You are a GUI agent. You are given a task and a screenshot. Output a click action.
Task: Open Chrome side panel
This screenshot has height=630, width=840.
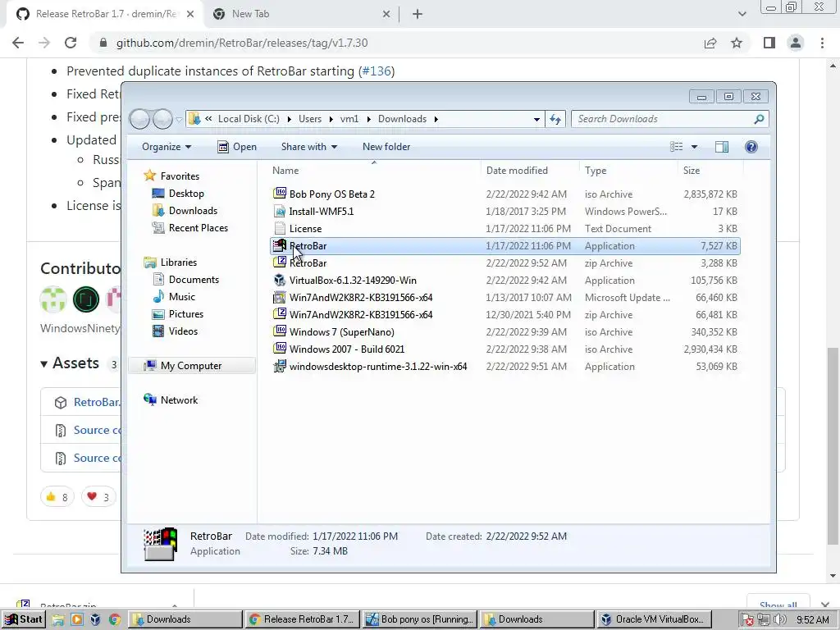769,43
